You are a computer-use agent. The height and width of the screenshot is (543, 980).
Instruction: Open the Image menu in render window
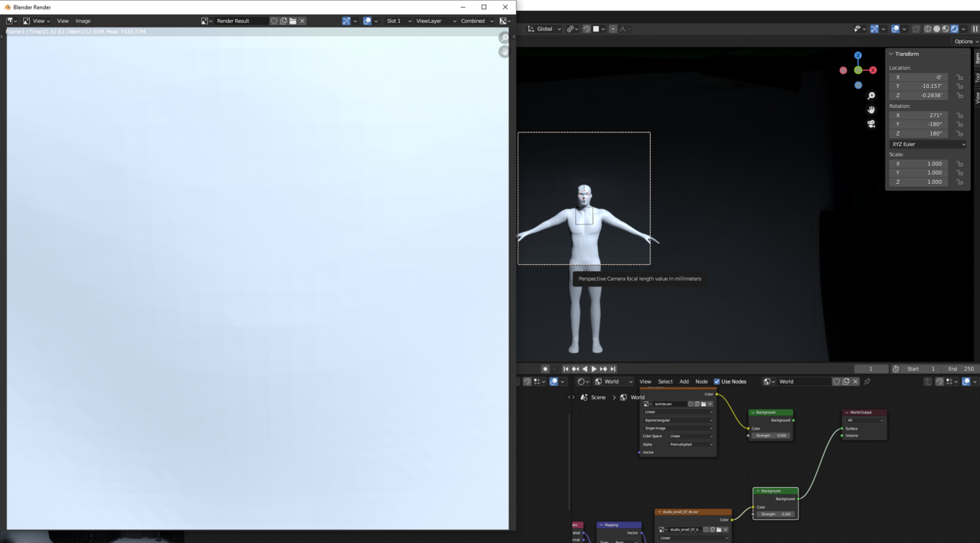pos(83,21)
